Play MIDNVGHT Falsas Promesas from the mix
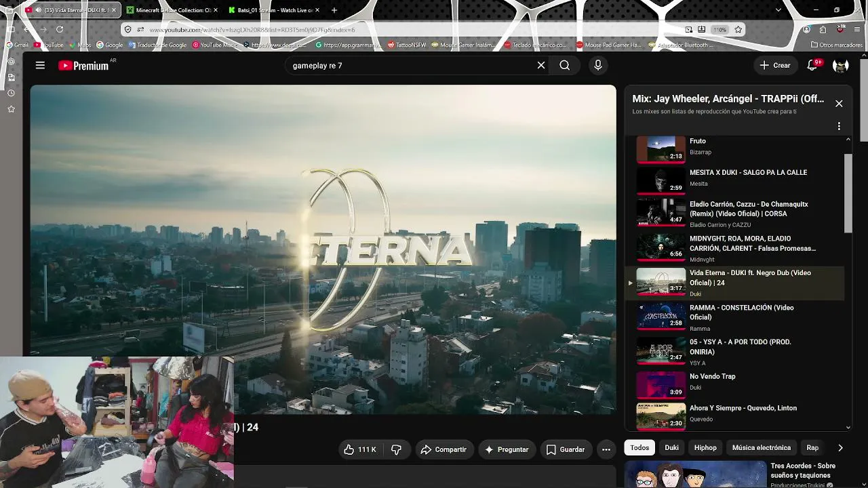 [x=734, y=247]
